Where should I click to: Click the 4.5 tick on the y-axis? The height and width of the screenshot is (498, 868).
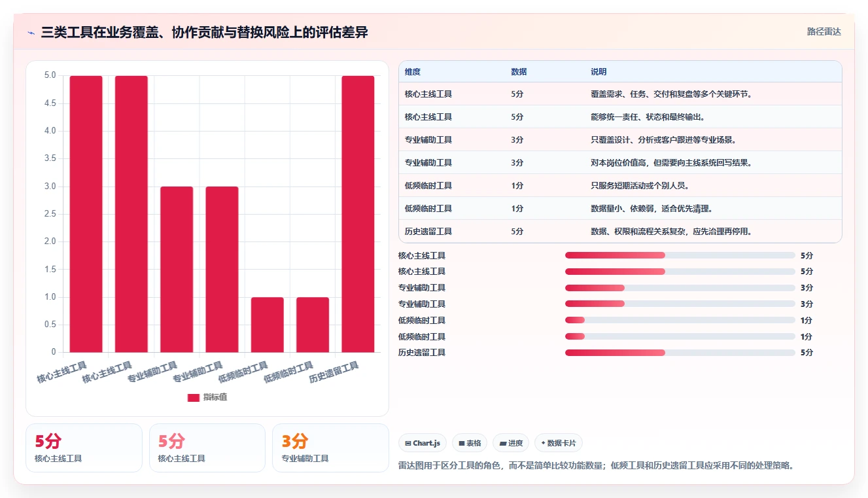click(x=50, y=103)
